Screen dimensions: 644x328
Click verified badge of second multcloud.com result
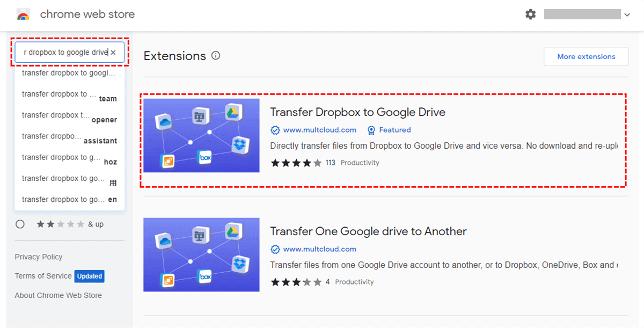pyautogui.click(x=275, y=249)
